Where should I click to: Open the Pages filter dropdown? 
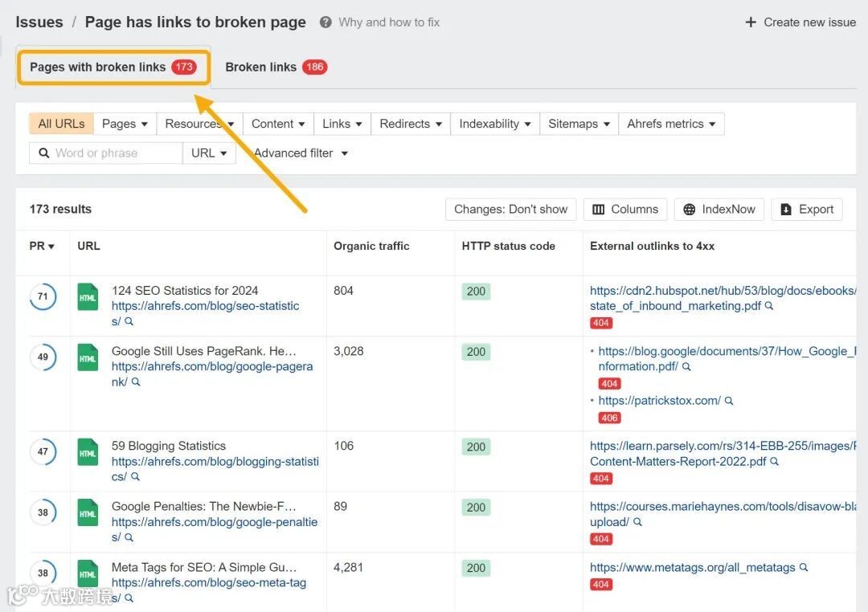click(x=125, y=124)
